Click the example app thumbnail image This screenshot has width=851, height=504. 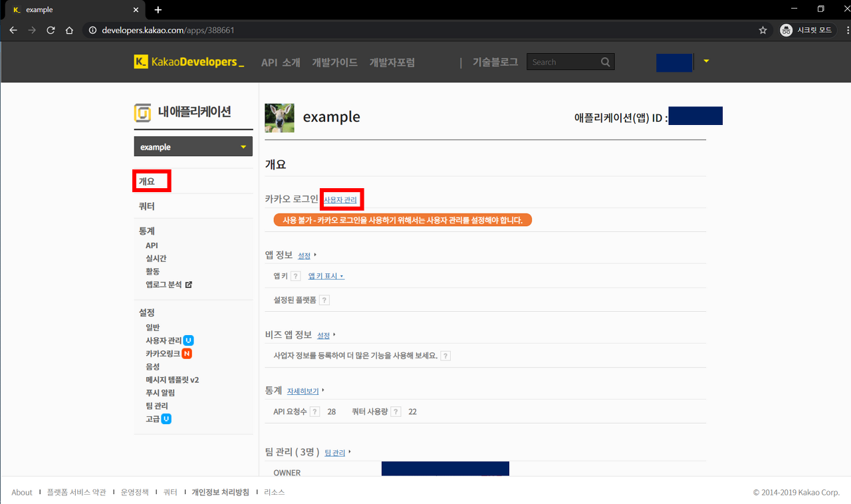coord(279,118)
